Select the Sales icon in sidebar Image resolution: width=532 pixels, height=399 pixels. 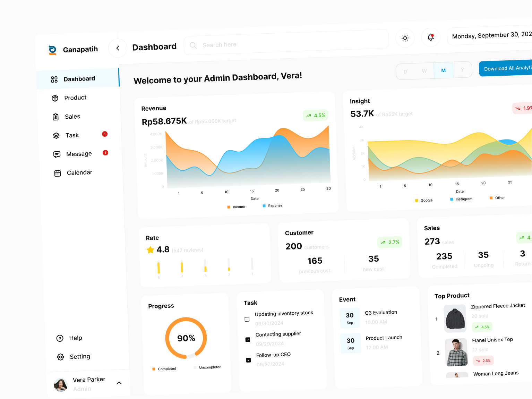[55, 117]
